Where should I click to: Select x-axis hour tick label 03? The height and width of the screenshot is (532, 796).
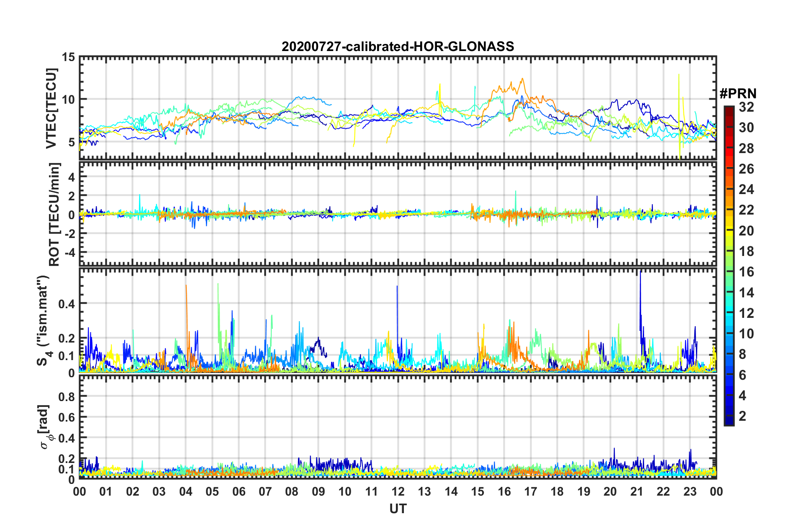pyautogui.click(x=159, y=491)
